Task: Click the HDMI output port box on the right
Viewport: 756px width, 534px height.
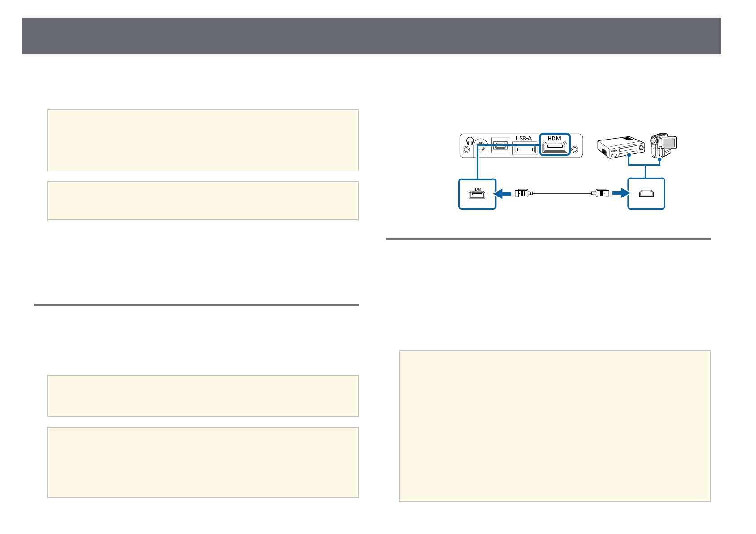Action: (646, 194)
